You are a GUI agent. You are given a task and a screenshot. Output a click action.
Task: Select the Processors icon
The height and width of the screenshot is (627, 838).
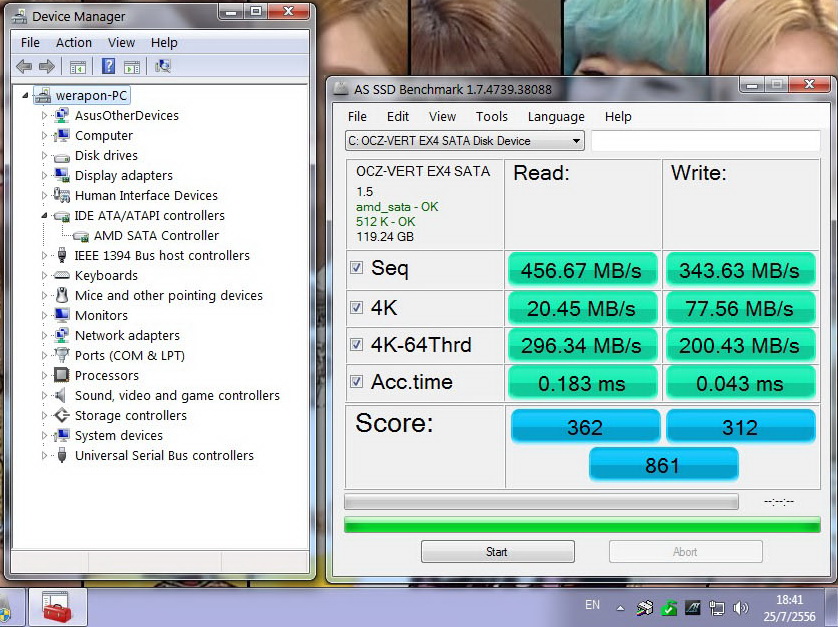tap(62, 375)
